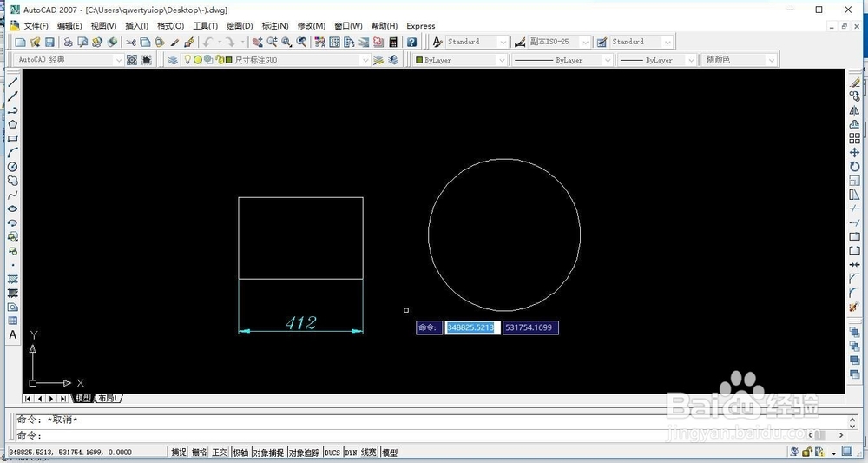Select the Fillet tool
The width and height of the screenshot is (868, 463).
click(x=855, y=293)
